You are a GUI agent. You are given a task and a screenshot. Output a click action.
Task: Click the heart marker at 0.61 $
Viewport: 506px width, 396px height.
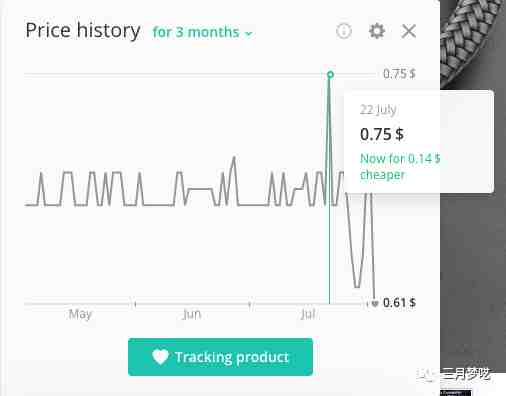tap(375, 303)
